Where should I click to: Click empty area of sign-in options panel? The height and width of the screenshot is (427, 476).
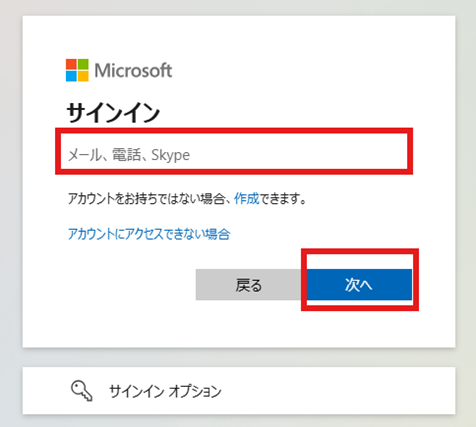coord(333,391)
